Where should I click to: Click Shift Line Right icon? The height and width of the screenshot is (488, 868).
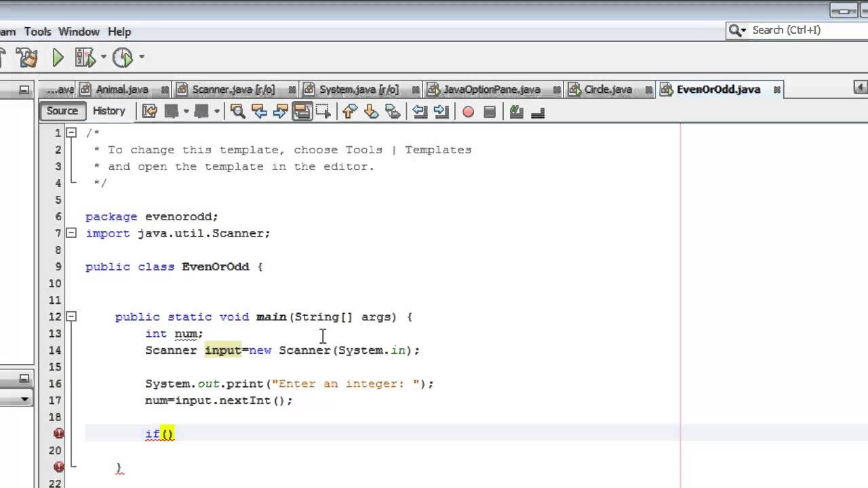[x=441, y=112]
